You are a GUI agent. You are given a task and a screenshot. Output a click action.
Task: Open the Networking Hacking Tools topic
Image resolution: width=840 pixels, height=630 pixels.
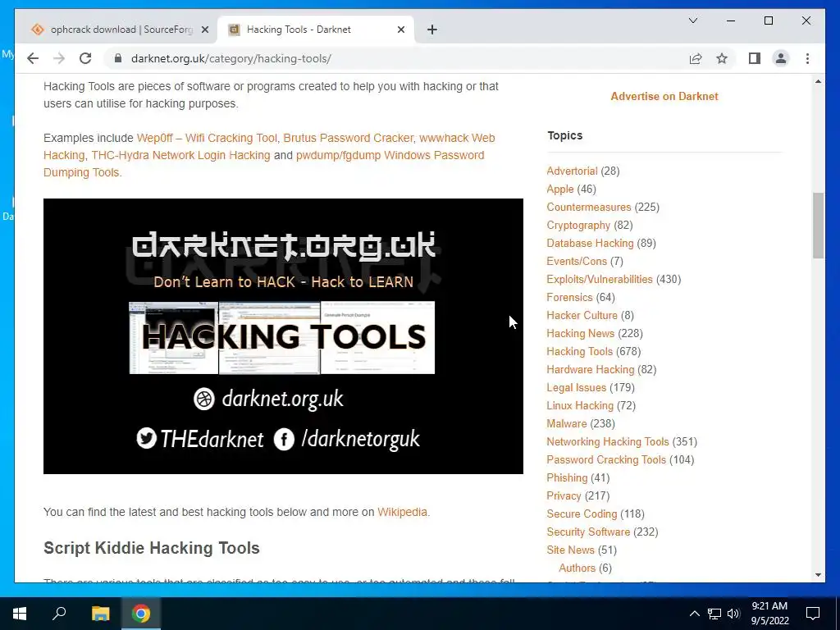point(608,441)
